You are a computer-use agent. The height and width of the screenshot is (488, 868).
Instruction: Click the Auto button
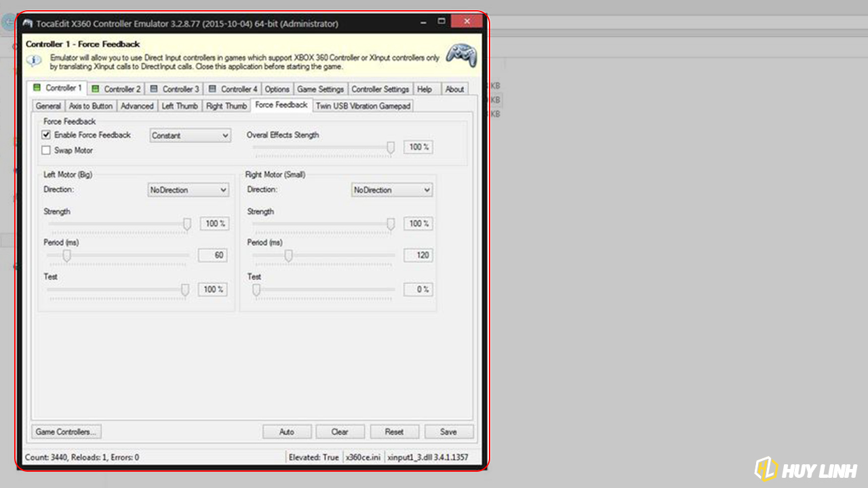(x=287, y=432)
